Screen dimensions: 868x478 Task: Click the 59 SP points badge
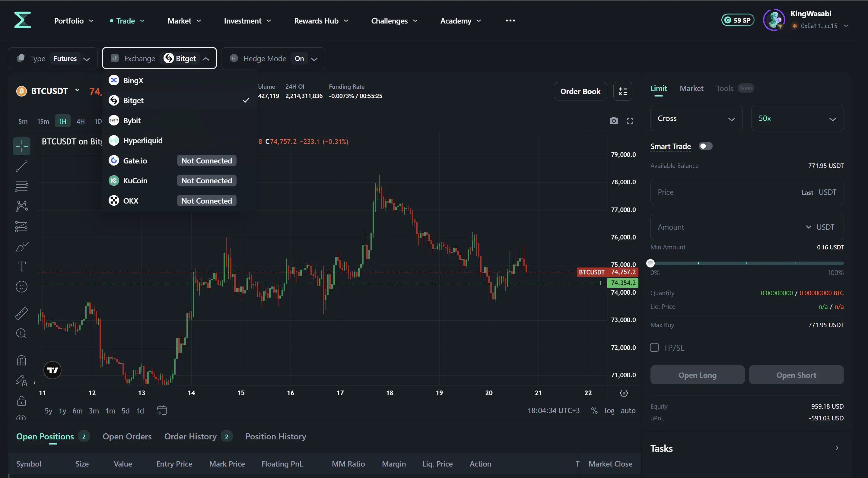coord(738,20)
